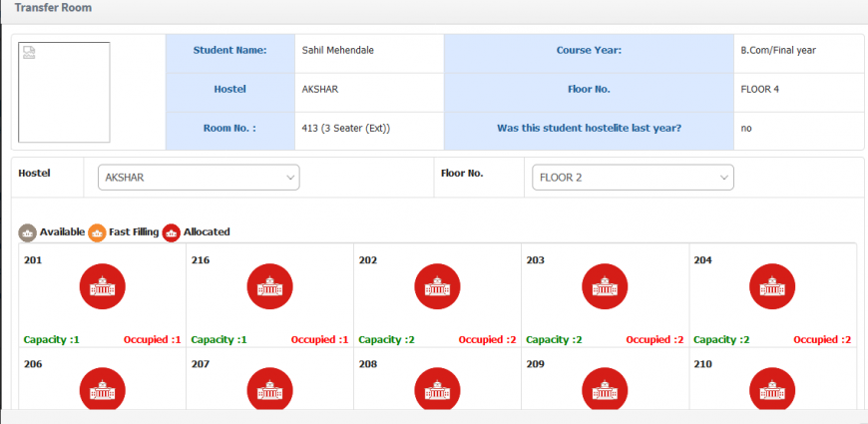Select room 216 red building icon
Screen dimensions: 868x424
pos(269,286)
